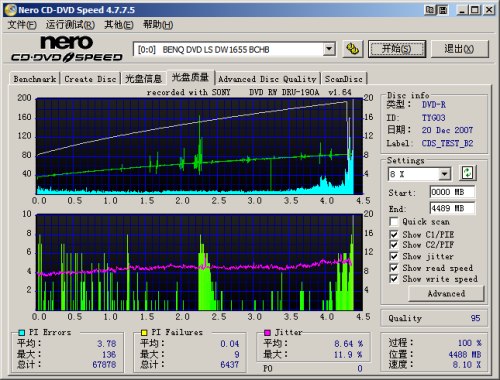Click the date value 20 Dec 2007
Screen dimensions: 500x380
[x=447, y=130]
